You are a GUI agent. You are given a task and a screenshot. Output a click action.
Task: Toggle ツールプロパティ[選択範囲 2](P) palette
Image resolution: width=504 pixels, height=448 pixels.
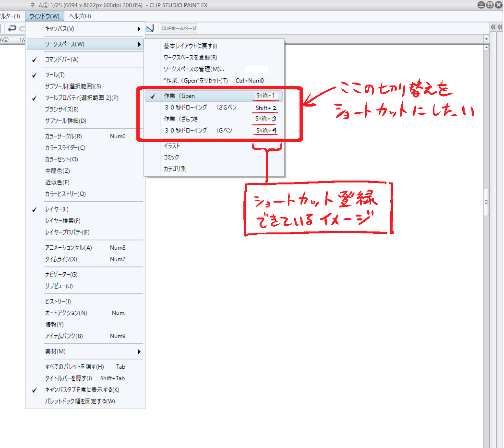click(x=85, y=98)
